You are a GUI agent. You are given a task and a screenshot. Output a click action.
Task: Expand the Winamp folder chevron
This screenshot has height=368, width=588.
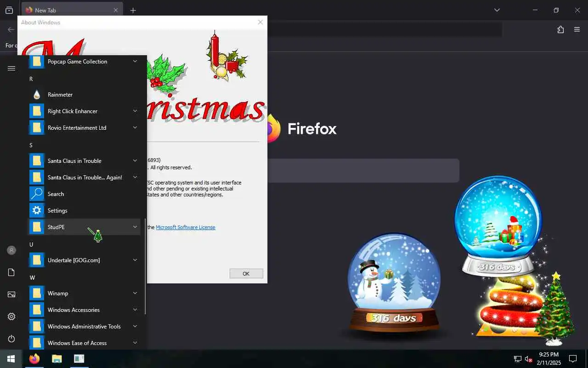[x=135, y=293]
